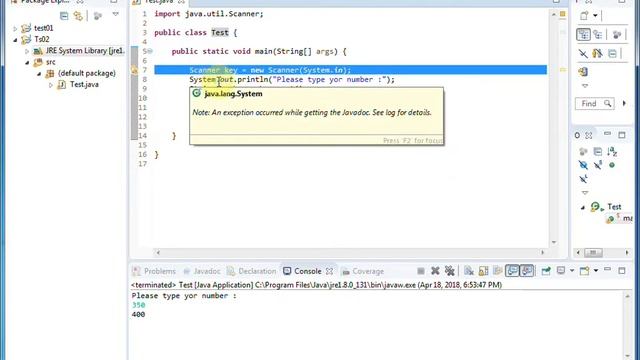Close the Console view tab
640x360 pixels.
point(329,271)
